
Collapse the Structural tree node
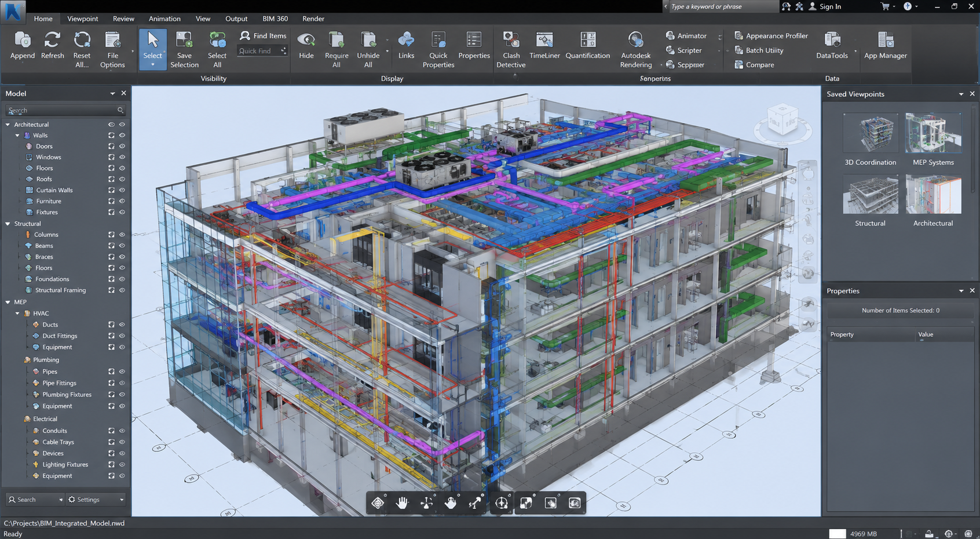coord(8,224)
